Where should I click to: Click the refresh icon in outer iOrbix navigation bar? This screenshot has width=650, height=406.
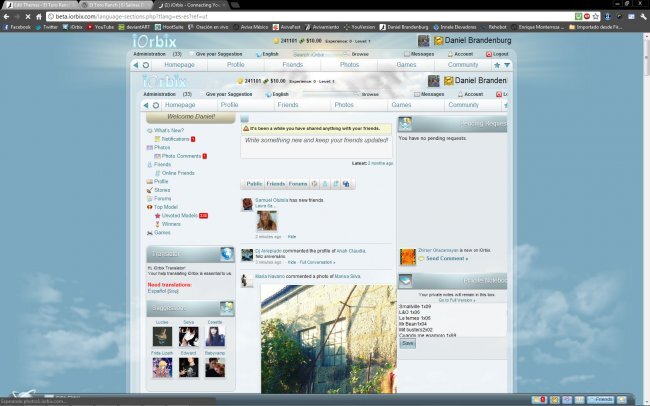pos(146,65)
